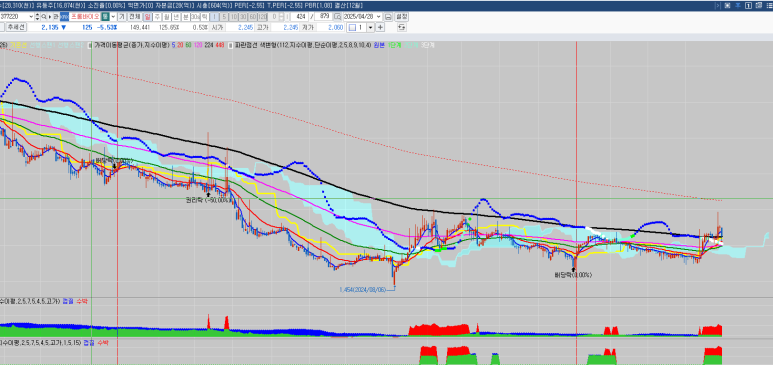Click the 설정 settings button

pos(402,16)
